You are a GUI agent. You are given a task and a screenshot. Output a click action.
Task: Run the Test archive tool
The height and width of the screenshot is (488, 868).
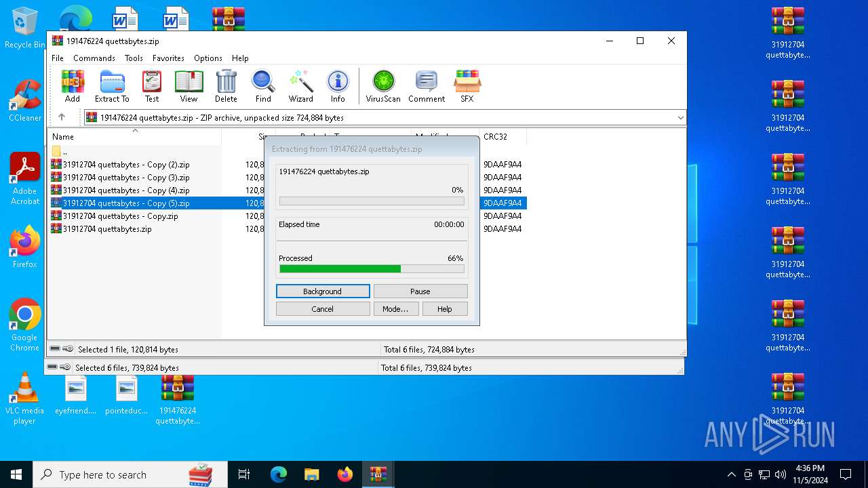tap(152, 86)
